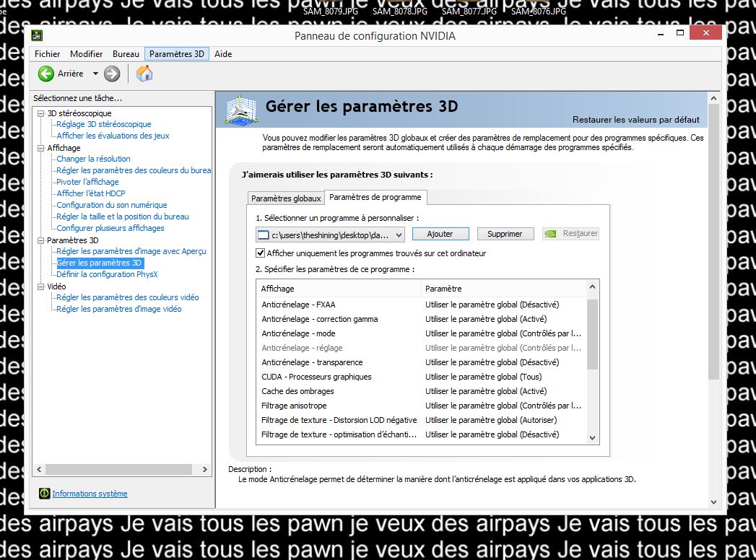Open the Fichier menu
756x560 pixels.
tap(47, 54)
